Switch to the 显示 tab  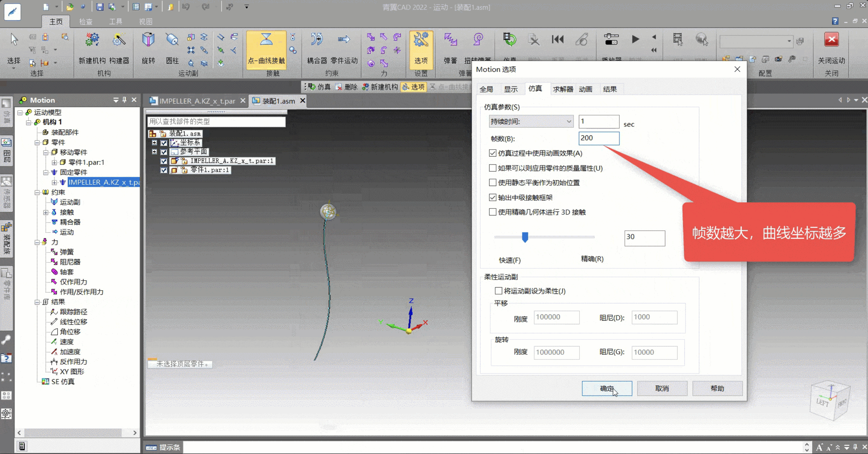tap(510, 89)
